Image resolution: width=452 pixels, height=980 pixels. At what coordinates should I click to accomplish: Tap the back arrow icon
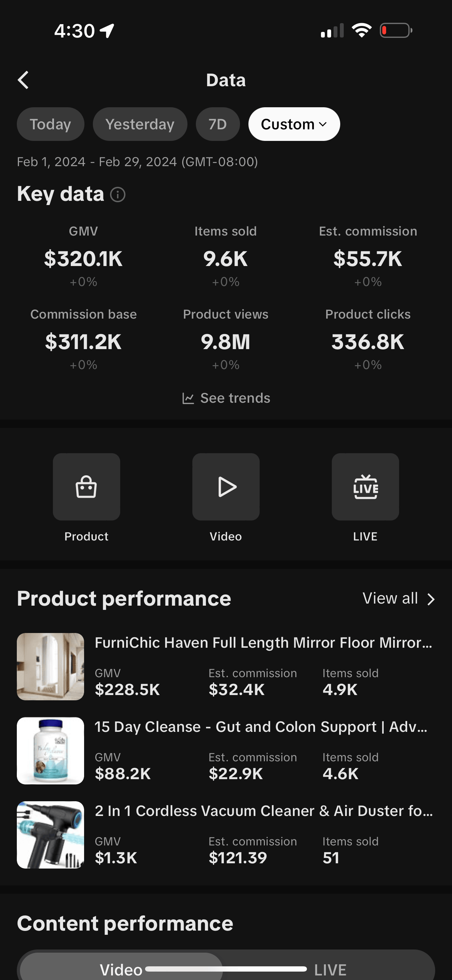(x=23, y=80)
